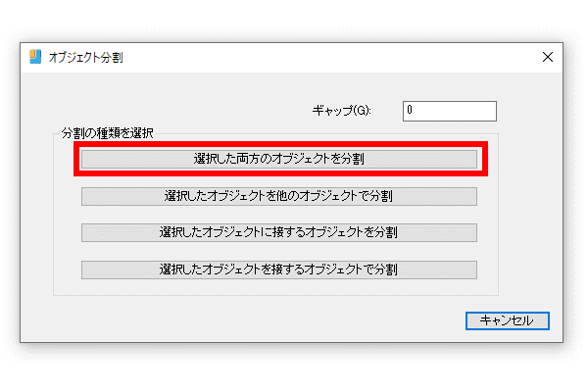Image resolution: width=588 pixels, height=392 pixels.
Task: Close the オブジェクト分割 dialog
Action: pos(548,57)
